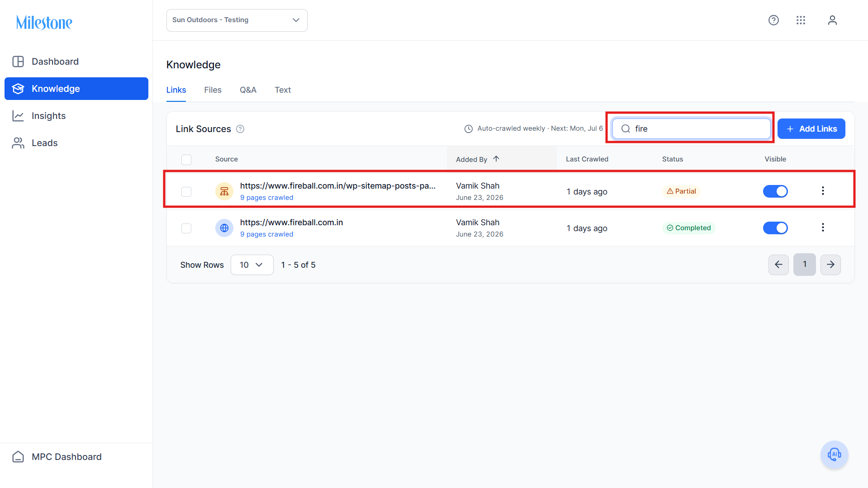Check the https://www.fireball.com.in row checkbox

pyautogui.click(x=186, y=228)
